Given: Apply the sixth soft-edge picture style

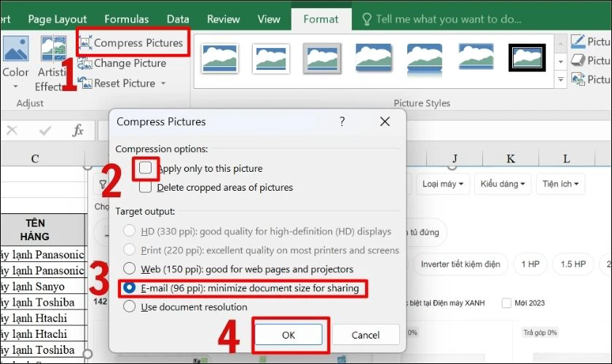Looking at the screenshot, I should 476,57.
